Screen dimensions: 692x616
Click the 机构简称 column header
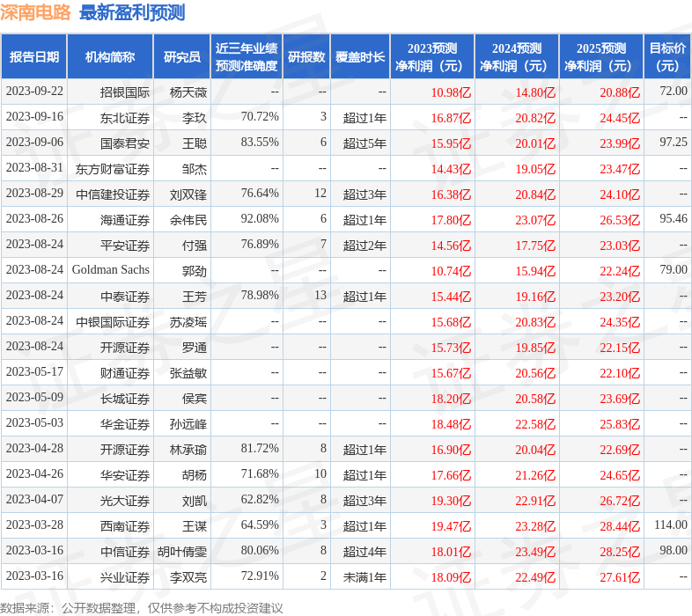point(110,57)
